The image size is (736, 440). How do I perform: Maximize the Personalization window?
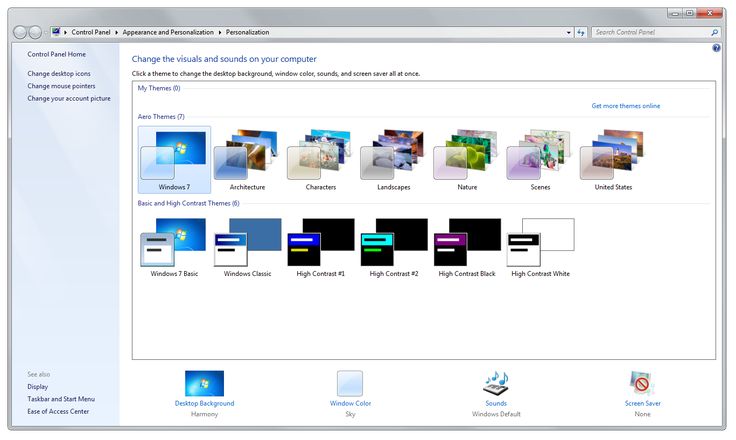689,13
